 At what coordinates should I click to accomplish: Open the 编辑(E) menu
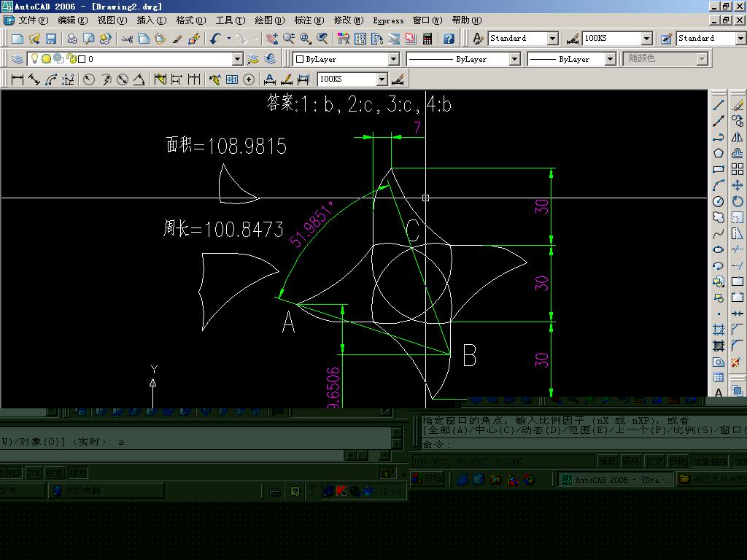[72, 20]
